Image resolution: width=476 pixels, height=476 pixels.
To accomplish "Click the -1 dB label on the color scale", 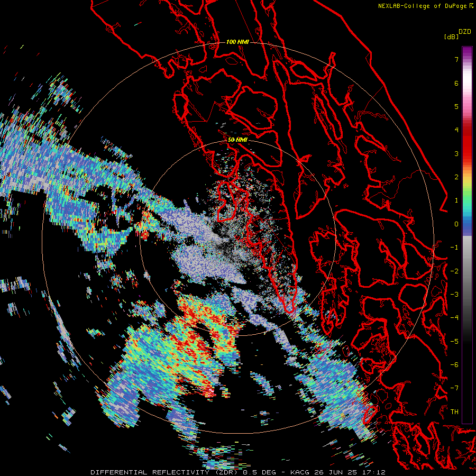I will pos(454,248).
